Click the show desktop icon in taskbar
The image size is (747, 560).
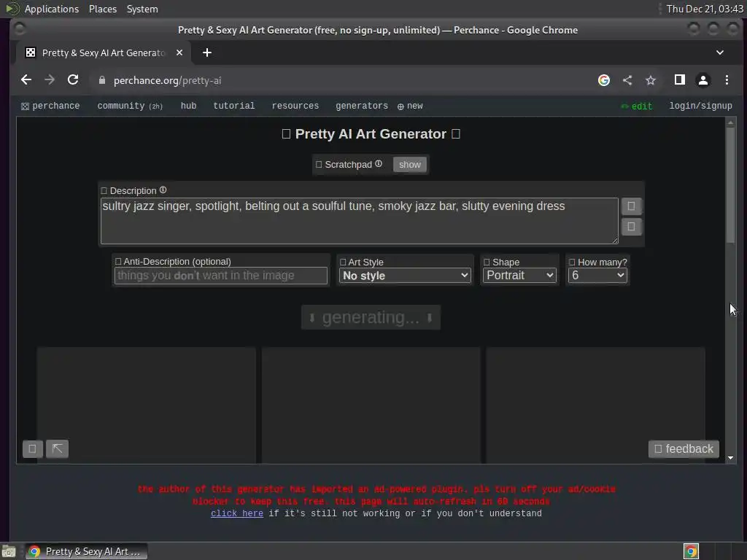point(9,552)
